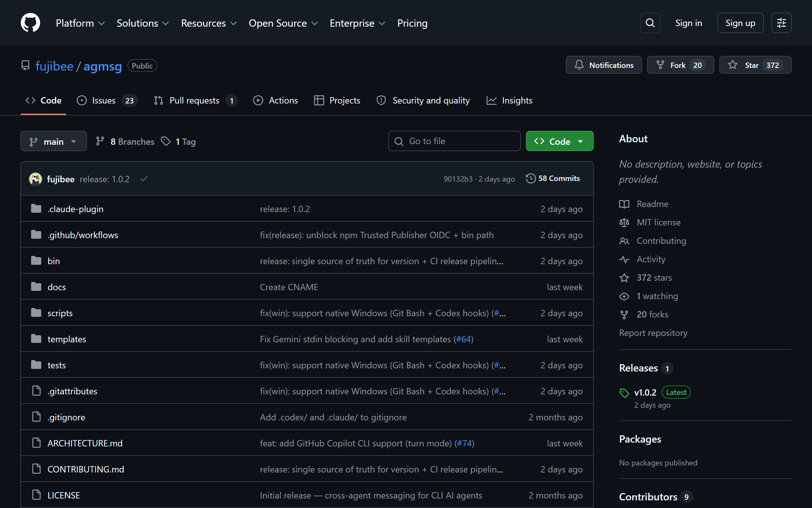This screenshot has height=508, width=812.
Task: Focus the Go to file search field
Action: pyautogui.click(x=454, y=141)
